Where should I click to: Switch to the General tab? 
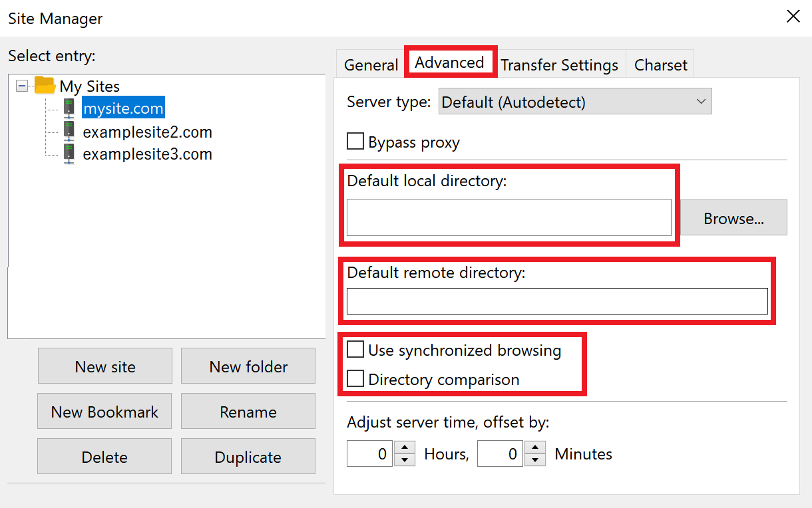371,64
